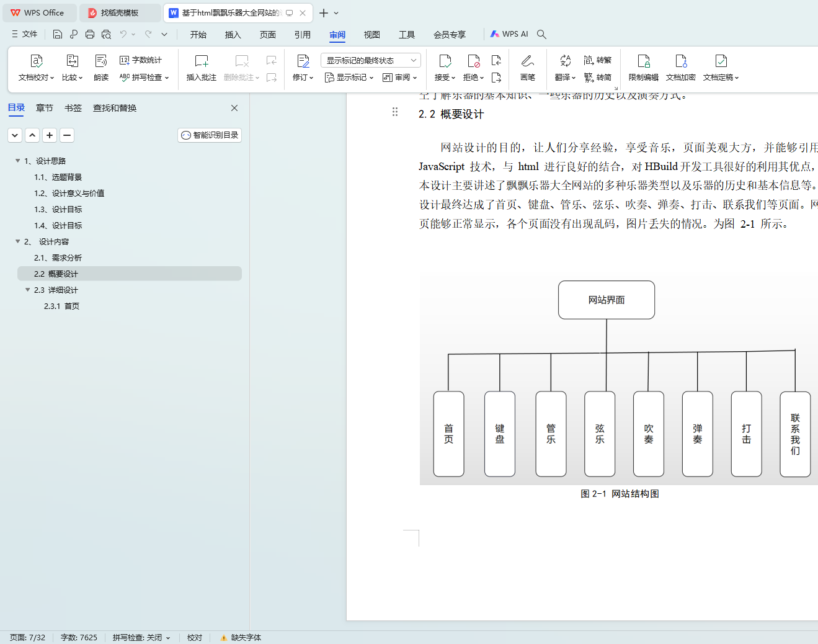This screenshot has width=818, height=644.
Task: Click the minus button in outline pane
Action: [67, 135]
